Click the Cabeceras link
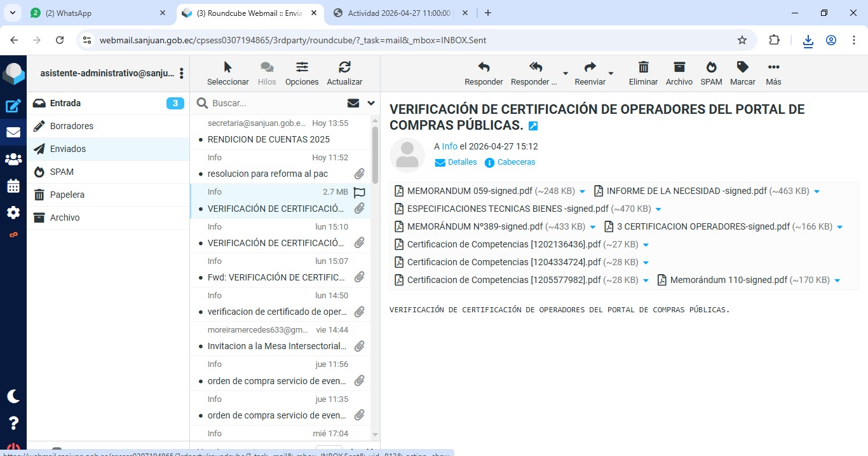The width and height of the screenshot is (868, 456). click(x=516, y=162)
